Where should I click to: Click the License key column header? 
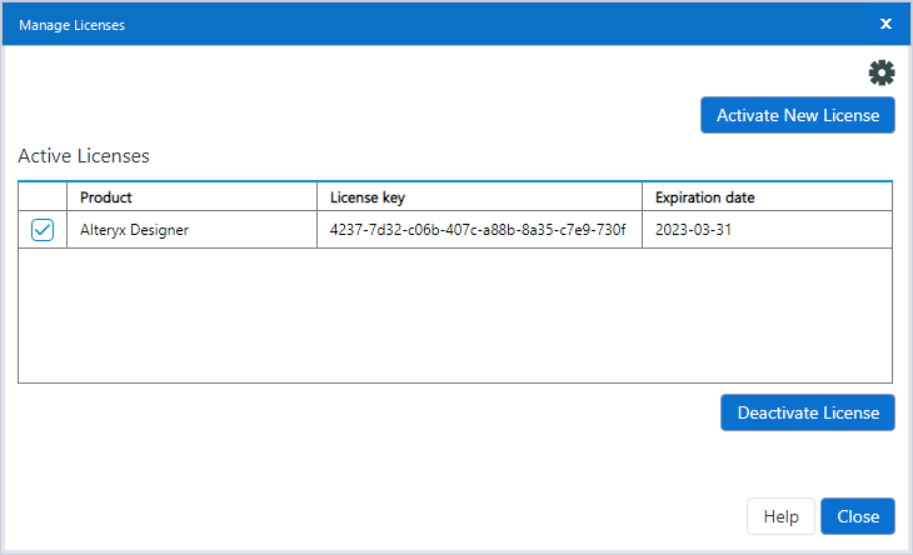coord(367,197)
